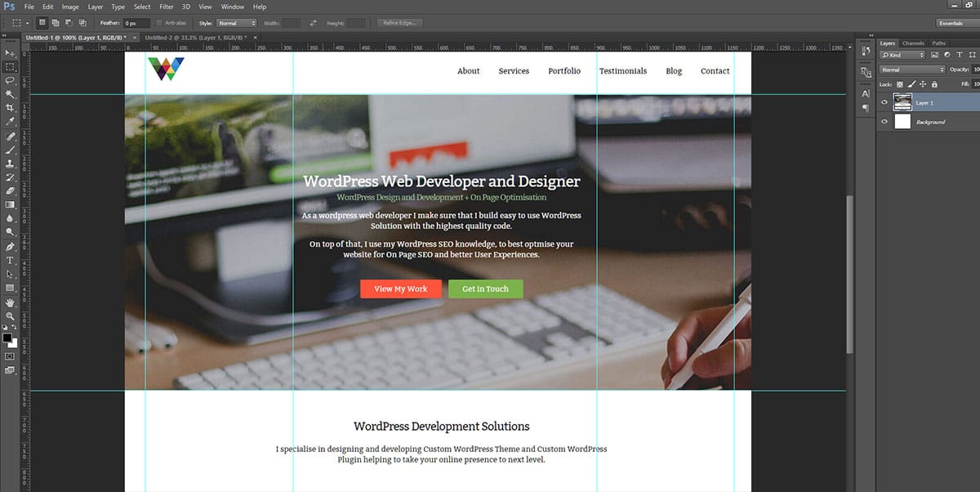Expand the Essentials workspace dropdown
The width and height of the screenshot is (980, 492).
point(951,23)
